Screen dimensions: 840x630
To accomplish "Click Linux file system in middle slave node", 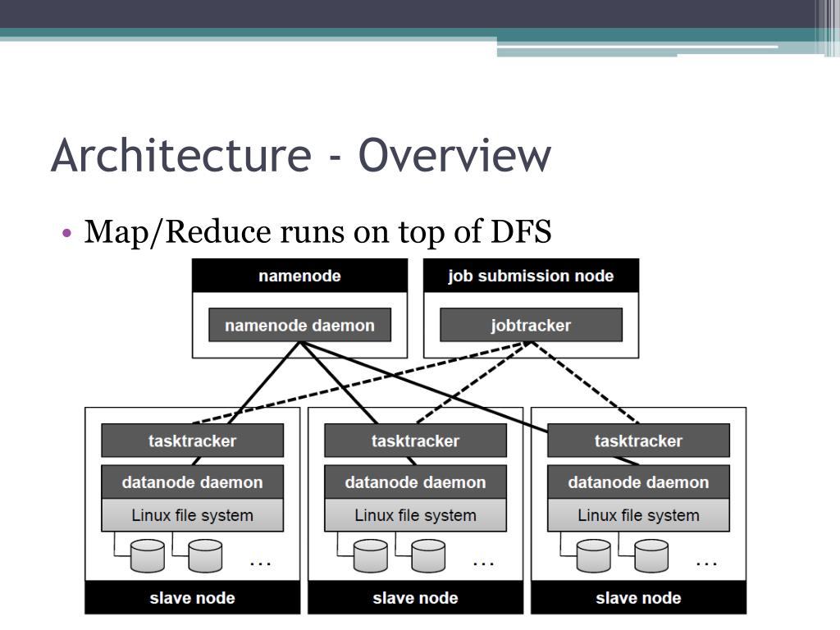I will (x=415, y=515).
